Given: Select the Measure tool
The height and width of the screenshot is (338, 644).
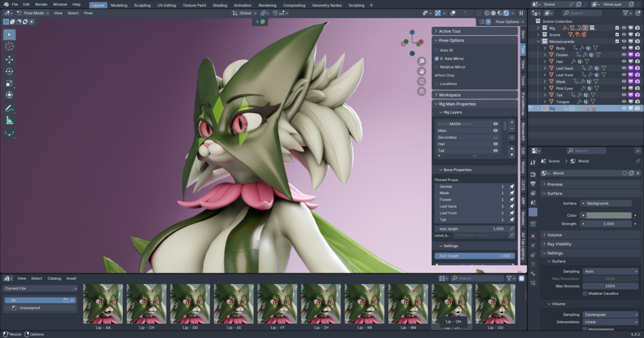Looking at the screenshot, I should pyautogui.click(x=9, y=120).
